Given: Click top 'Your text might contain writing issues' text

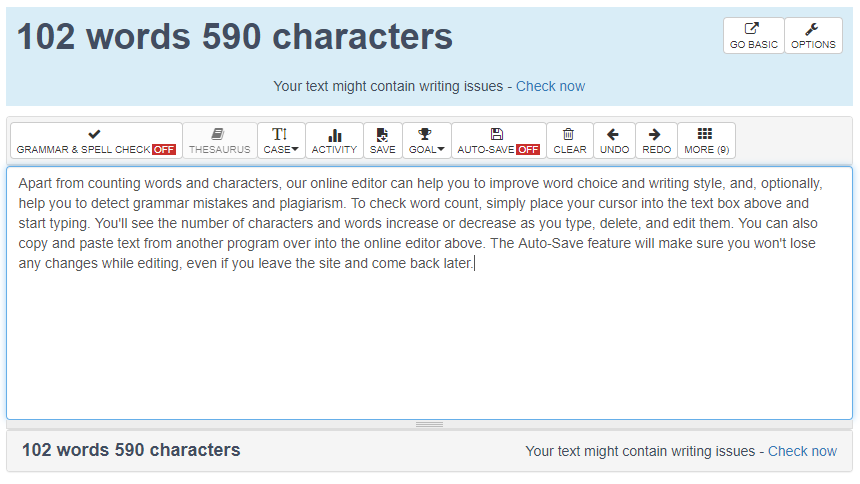Looking at the screenshot, I should coord(388,86).
